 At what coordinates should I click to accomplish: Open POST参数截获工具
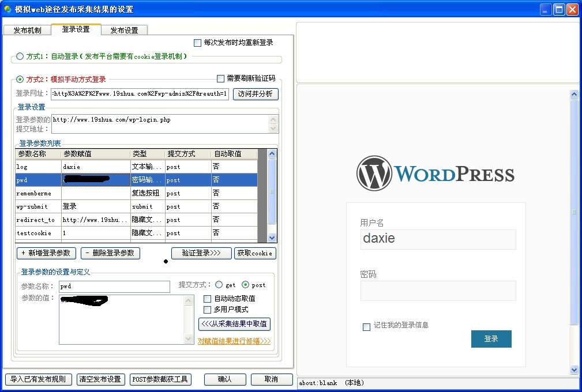click(x=160, y=379)
